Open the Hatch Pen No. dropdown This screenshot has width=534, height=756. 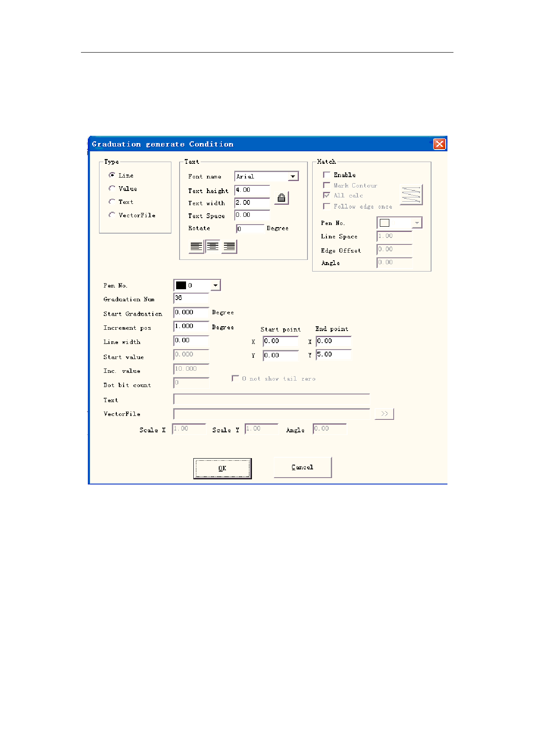coord(416,223)
